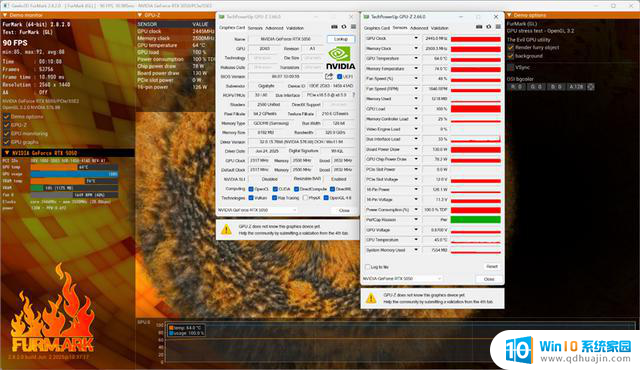
Task: Uncheck the GPU monitoring checkbox in FurMark
Action: [7, 133]
